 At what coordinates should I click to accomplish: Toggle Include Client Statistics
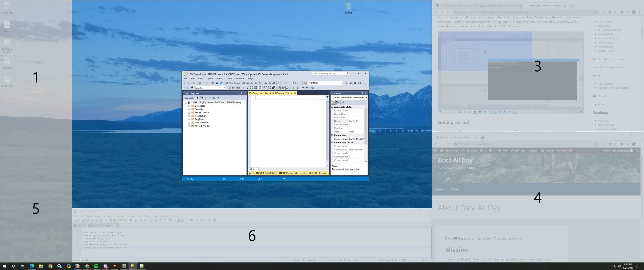(x=274, y=88)
